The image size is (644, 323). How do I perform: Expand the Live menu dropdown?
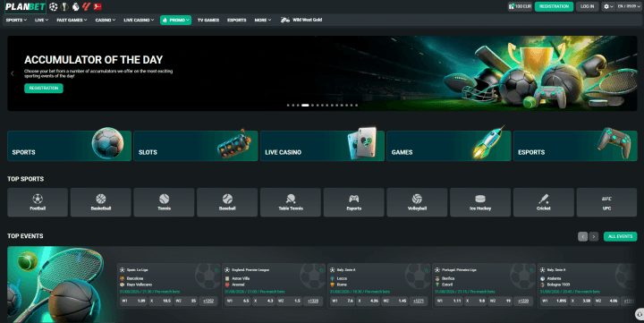tap(41, 20)
